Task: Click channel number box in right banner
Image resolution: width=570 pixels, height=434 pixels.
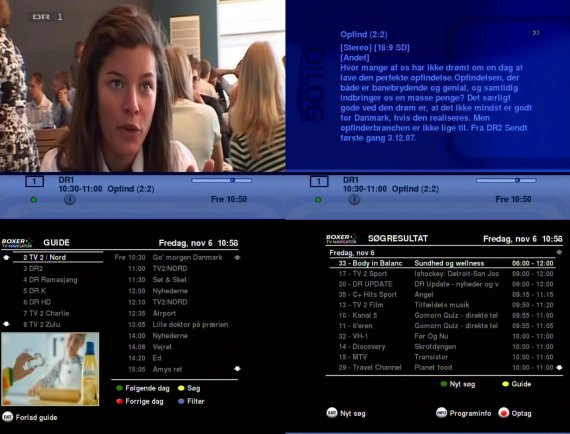Action: click(319, 181)
